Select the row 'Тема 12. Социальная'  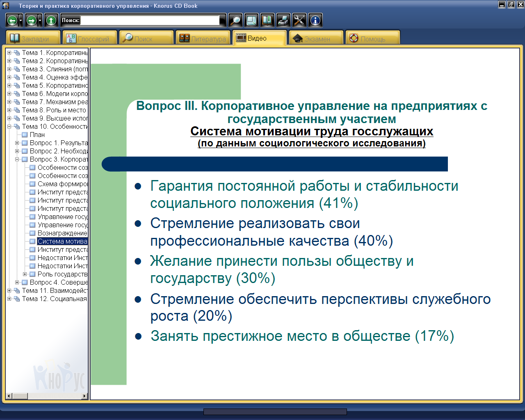[x=55, y=299]
